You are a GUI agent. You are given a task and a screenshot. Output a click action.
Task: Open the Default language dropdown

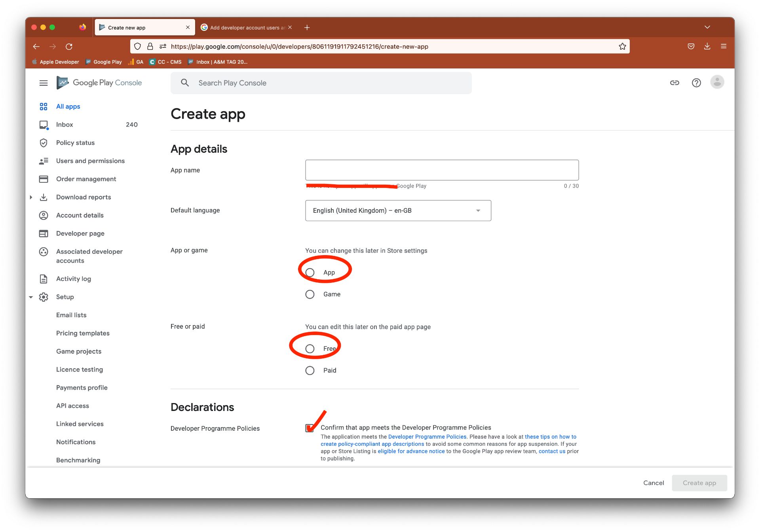pyautogui.click(x=398, y=210)
